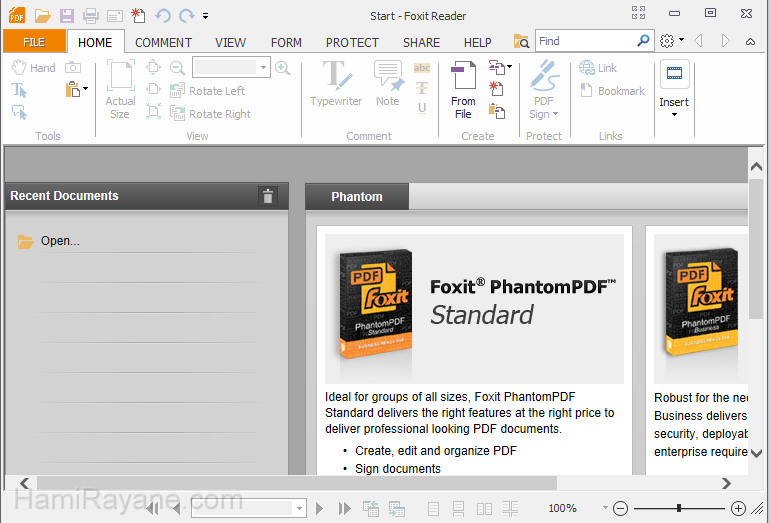Select the Strikeout text tool

click(422, 88)
